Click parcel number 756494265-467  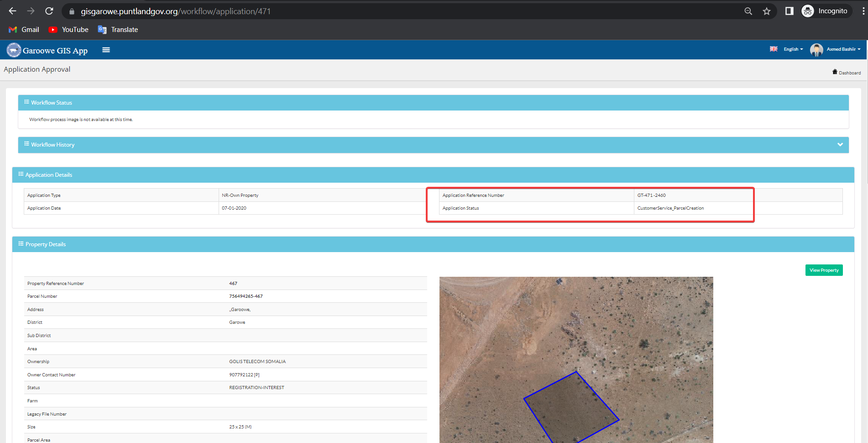click(x=246, y=296)
